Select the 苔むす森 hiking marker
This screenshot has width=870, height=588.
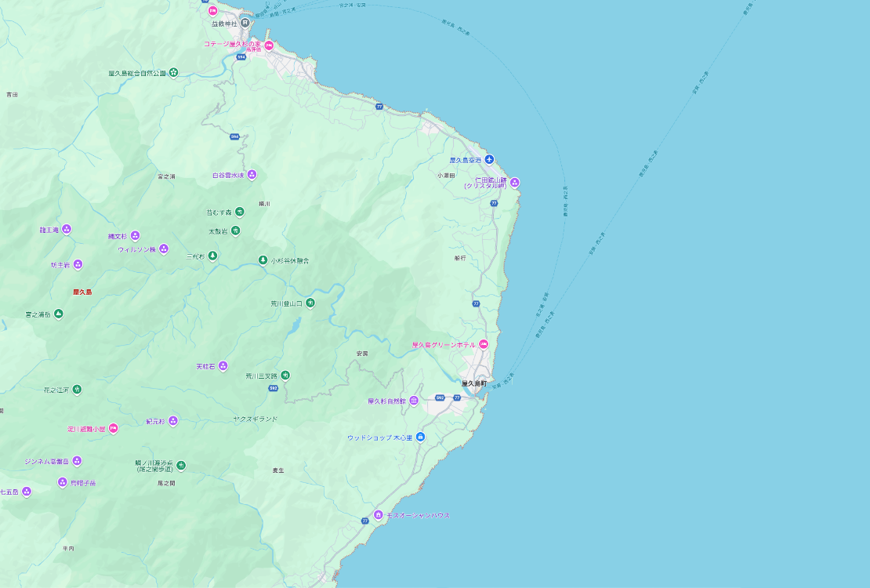coord(239,212)
